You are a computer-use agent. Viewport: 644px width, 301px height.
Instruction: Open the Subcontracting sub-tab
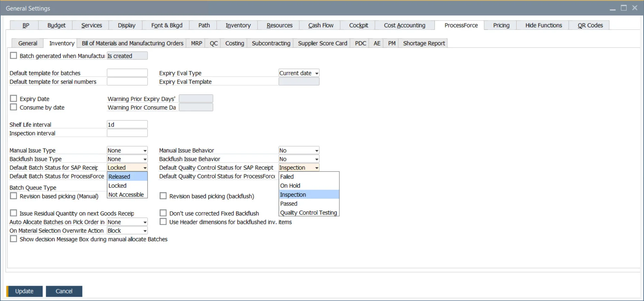(x=271, y=43)
